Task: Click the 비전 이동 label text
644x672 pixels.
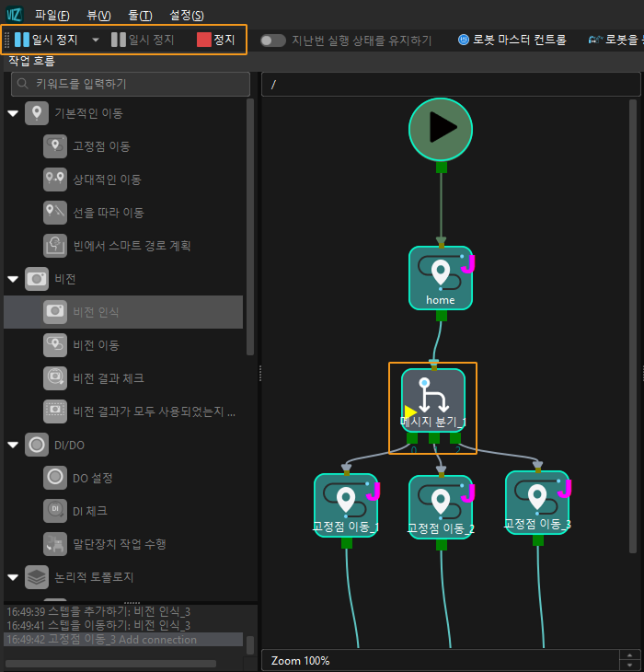Action: (x=96, y=345)
